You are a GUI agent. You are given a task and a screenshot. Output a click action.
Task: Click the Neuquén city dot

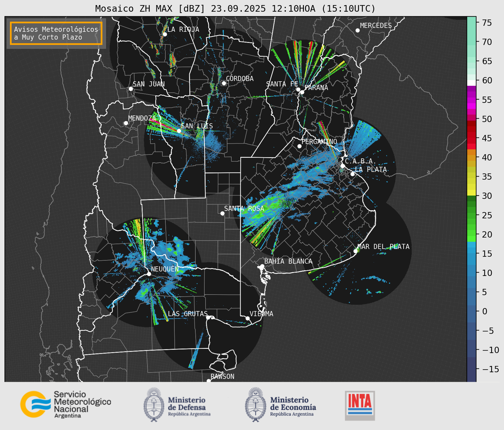tap(149, 274)
